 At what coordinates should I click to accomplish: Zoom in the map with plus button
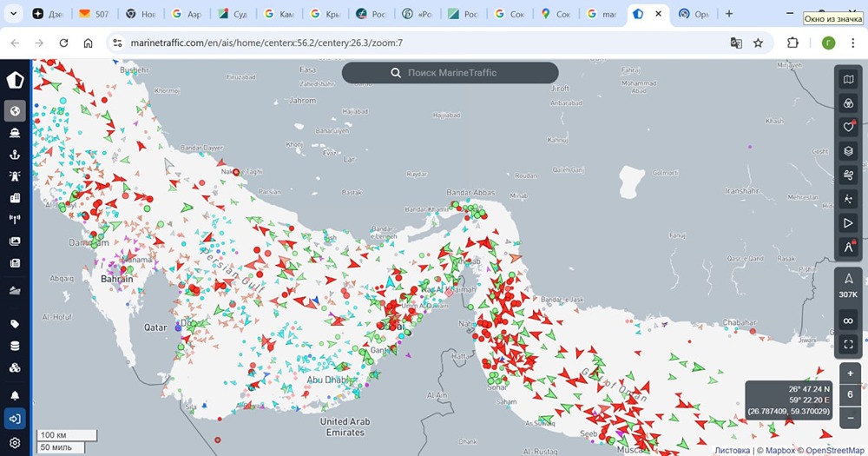(850, 373)
